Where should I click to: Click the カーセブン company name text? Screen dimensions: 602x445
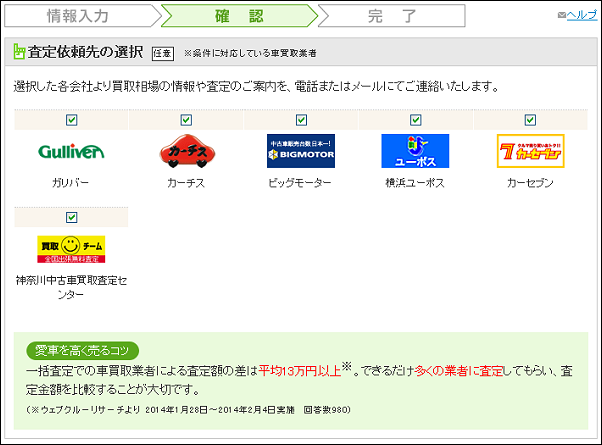click(x=530, y=183)
